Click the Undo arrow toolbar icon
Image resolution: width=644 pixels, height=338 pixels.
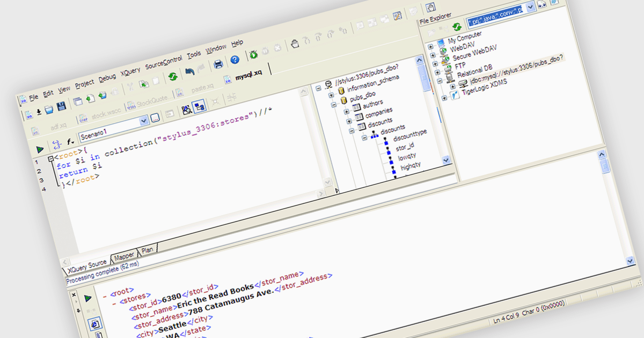pos(189,72)
